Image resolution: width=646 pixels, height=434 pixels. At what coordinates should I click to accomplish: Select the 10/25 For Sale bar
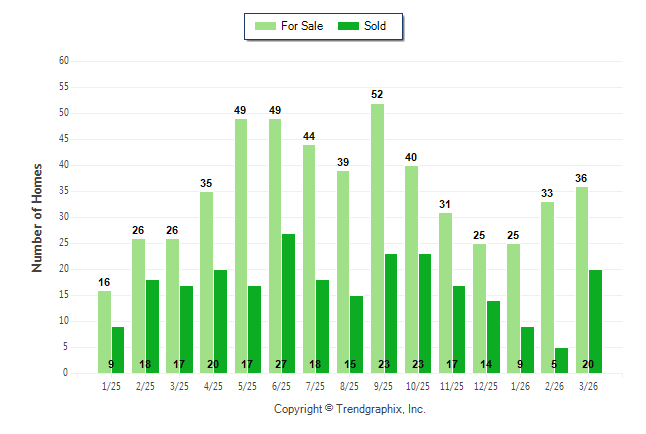[411, 269]
